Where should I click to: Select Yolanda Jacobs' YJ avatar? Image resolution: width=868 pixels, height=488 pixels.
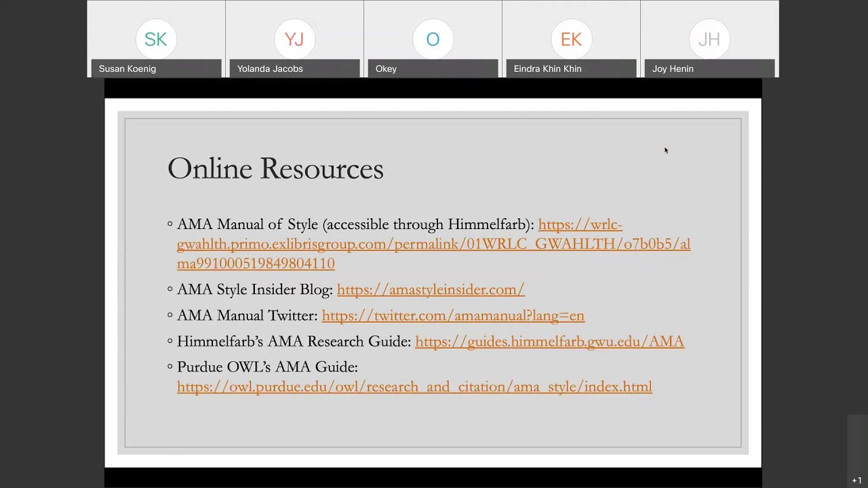coord(294,39)
